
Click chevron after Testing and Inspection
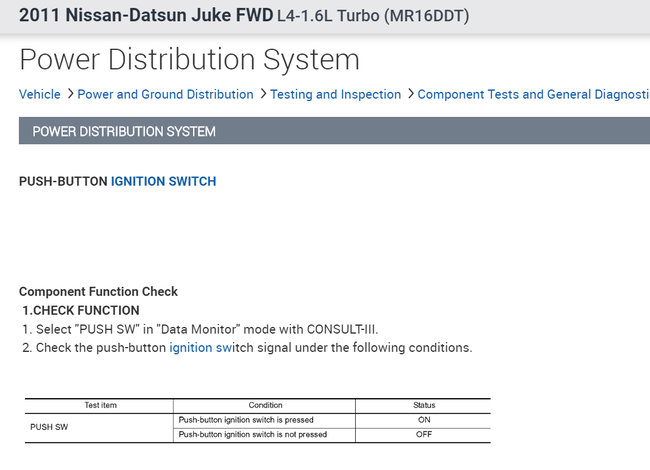click(x=409, y=94)
